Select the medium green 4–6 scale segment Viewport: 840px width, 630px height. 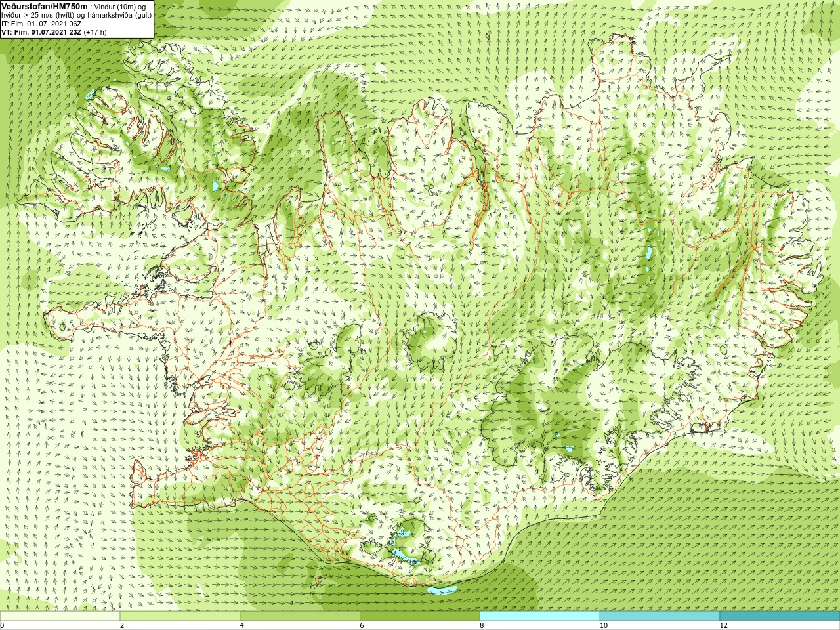click(x=300, y=616)
